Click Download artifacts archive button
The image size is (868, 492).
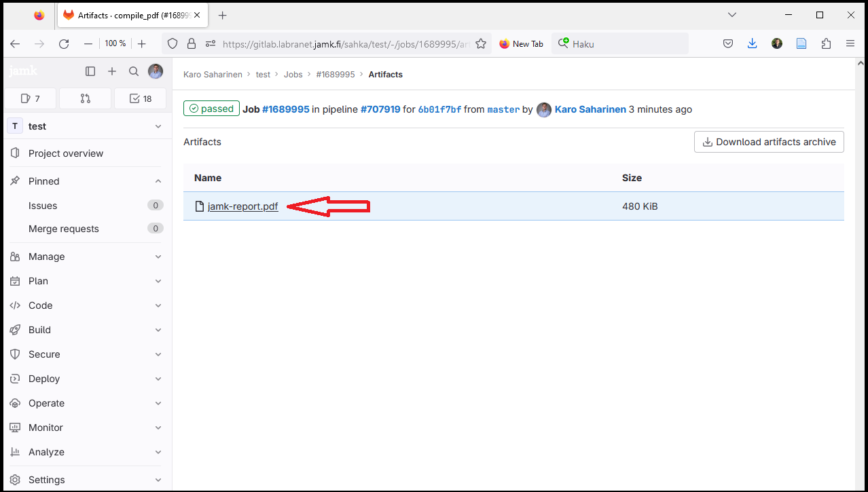(x=769, y=142)
